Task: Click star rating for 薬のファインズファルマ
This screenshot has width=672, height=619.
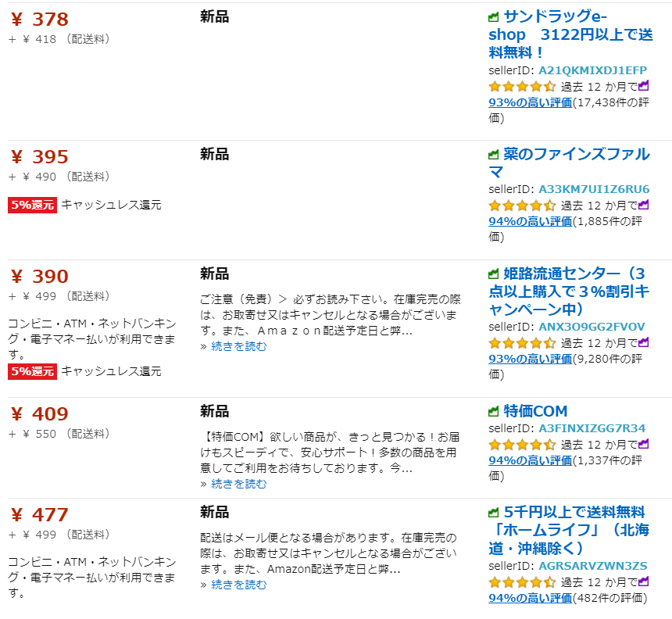Action: coord(522,206)
